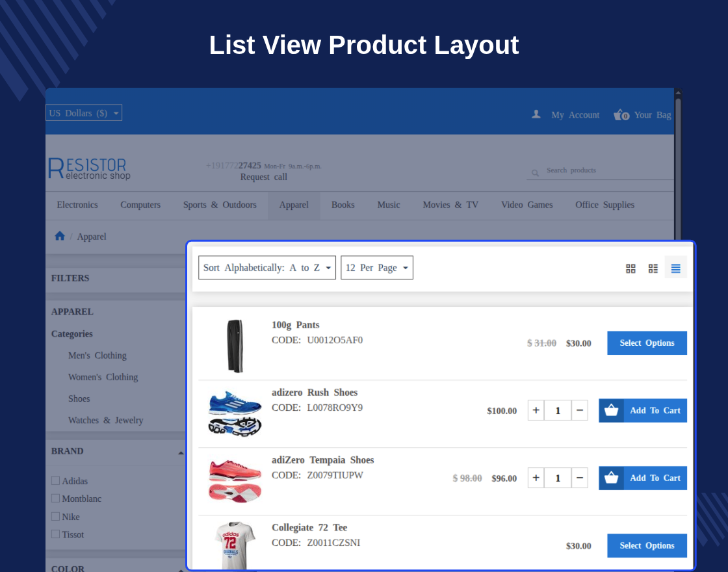Viewport: 728px width, 572px height.
Task: Open the Movies & TV menu
Action: (x=450, y=205)
